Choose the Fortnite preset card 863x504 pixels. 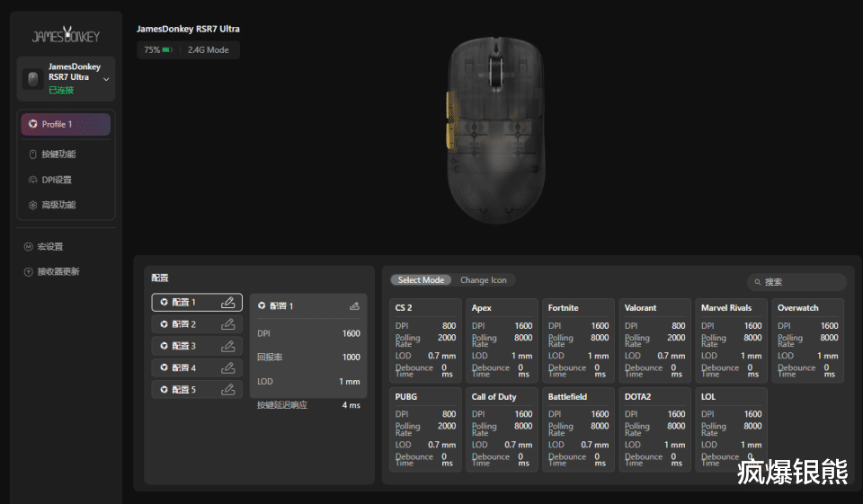tap(578, 340)
